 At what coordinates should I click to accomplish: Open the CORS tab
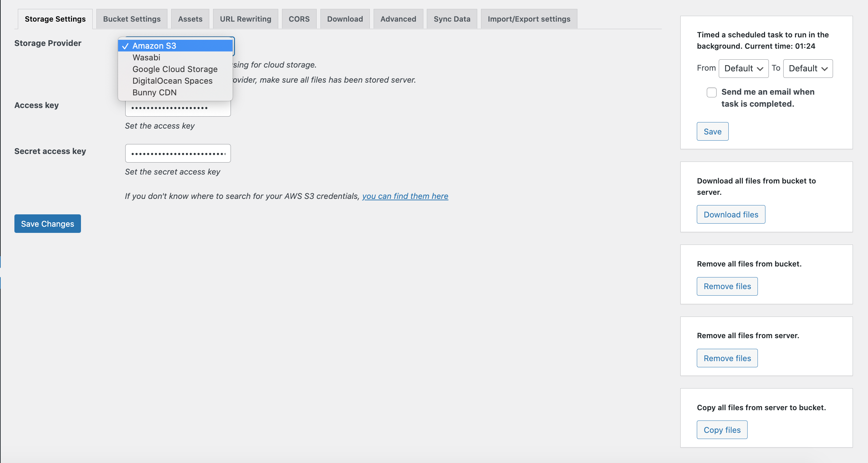pos(299,19)
